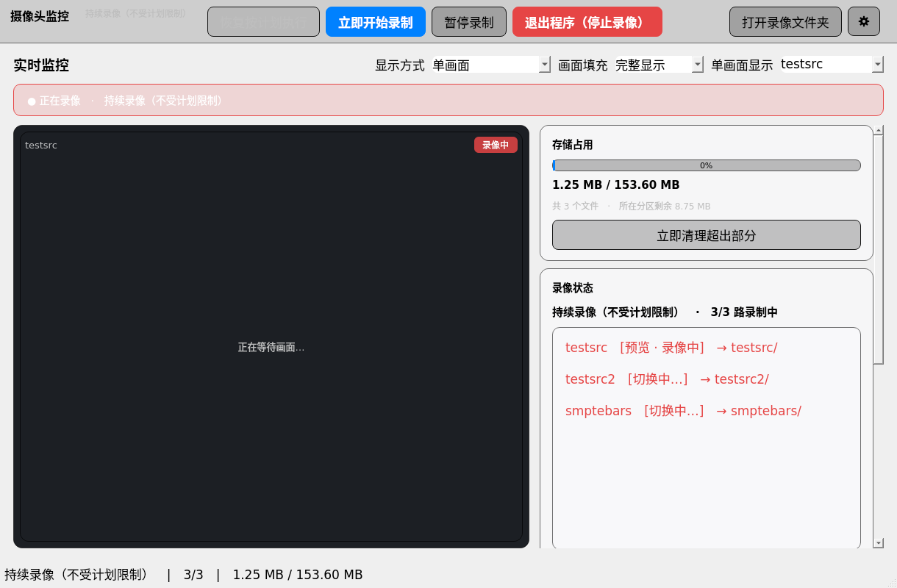897x588 pixels.
Task: Click the right panel vertical scrollbar thumb
Action: coord(879,249)
